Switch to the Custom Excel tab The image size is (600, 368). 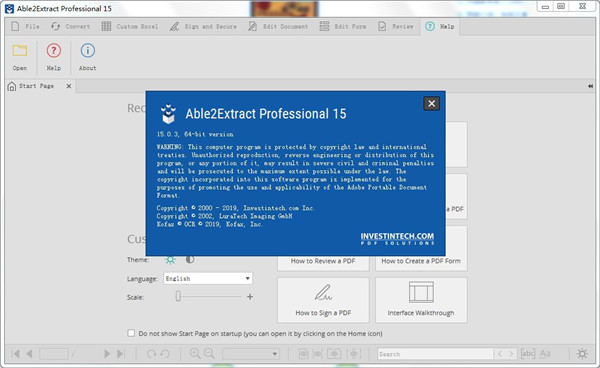pyautogui.click(x=129, y=26)
